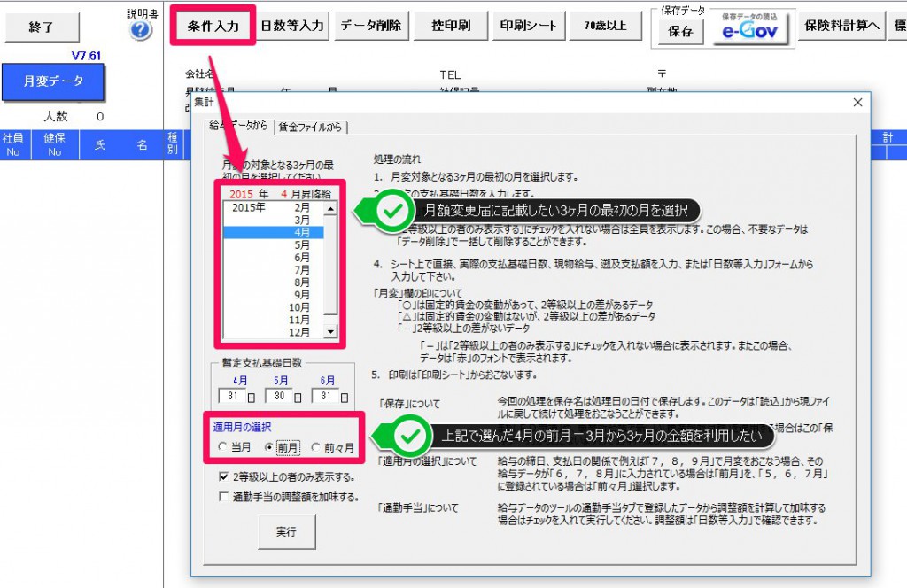Select highlighted 4月 in month list

pyautogui.click(x=273, y=232)
